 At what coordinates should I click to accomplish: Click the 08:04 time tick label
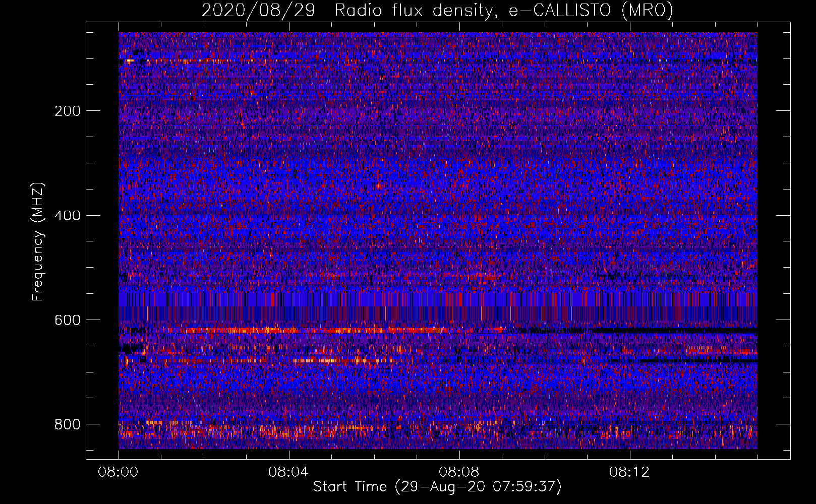coord(288,472)
